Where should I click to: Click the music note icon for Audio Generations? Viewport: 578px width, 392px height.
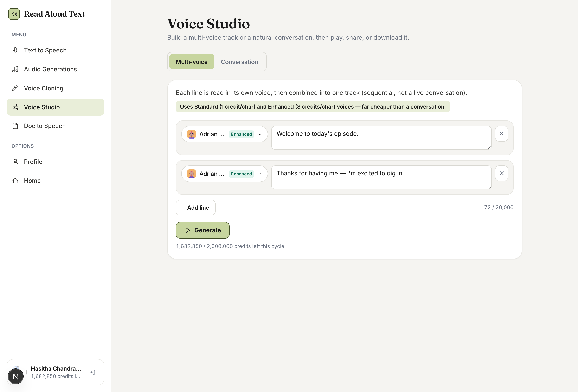tap(15, 69)
